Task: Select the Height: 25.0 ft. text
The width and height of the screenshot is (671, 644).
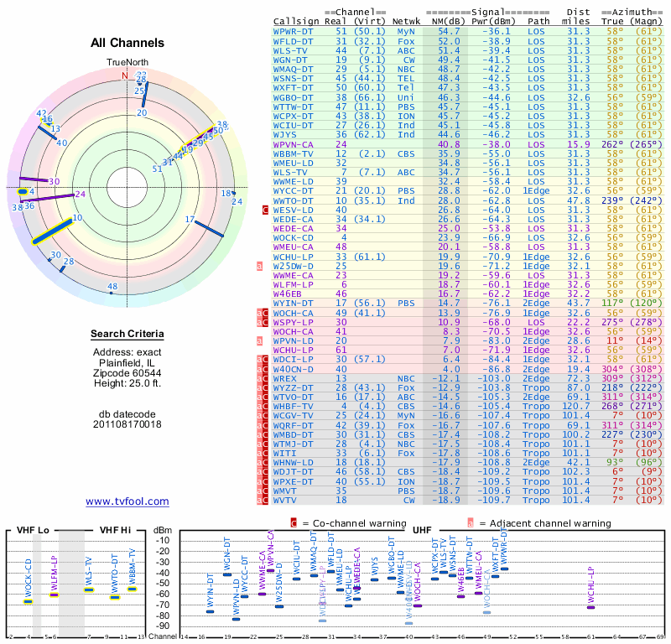Action: 127,383
